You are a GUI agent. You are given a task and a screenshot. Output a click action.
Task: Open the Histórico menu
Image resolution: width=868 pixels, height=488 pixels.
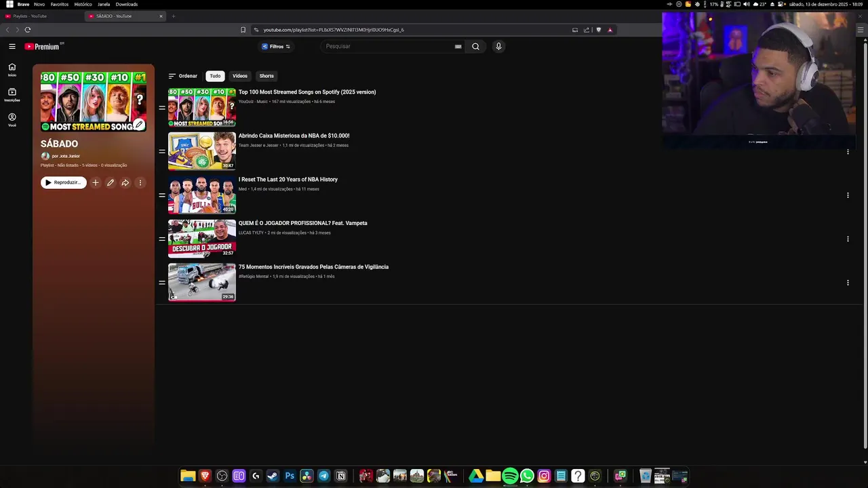click(x=83, y=4)
